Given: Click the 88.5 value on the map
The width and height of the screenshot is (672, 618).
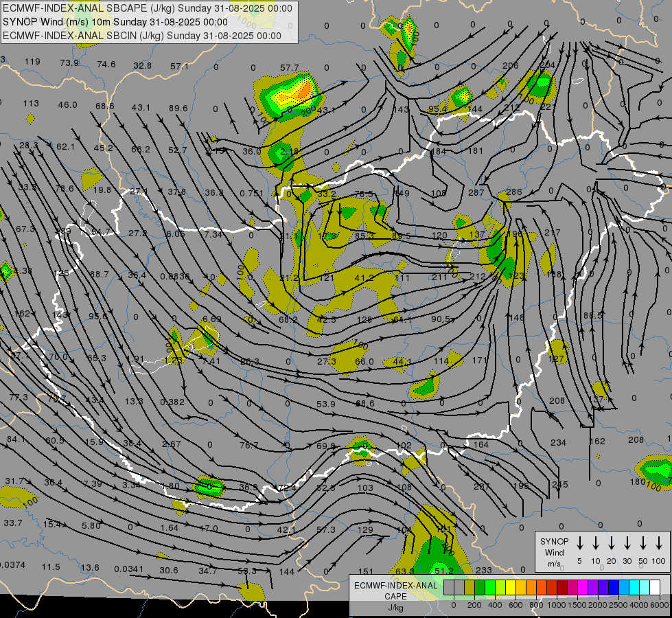Looking at the screenshot, I should click(x=592, y=316).
